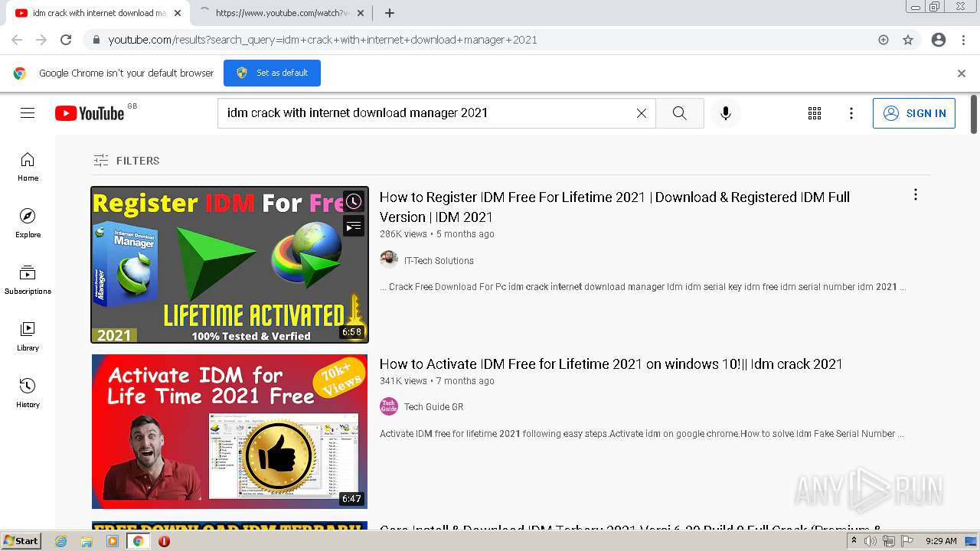
Task: Open a new Chrome tab
Action: click(390, 13)
